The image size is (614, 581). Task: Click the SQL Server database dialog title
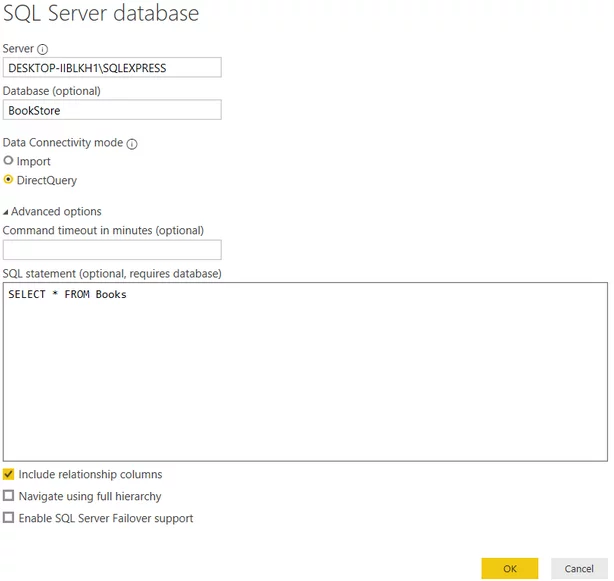(101, 14)
